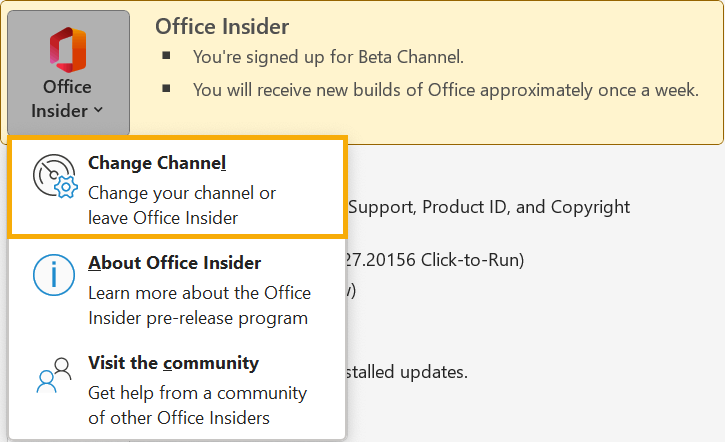
Task: Click the Visit the community people icon
Action: [54, 376]
